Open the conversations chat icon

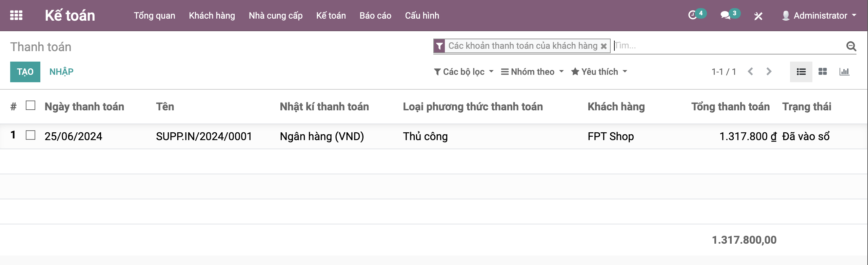tap(725, 16)
